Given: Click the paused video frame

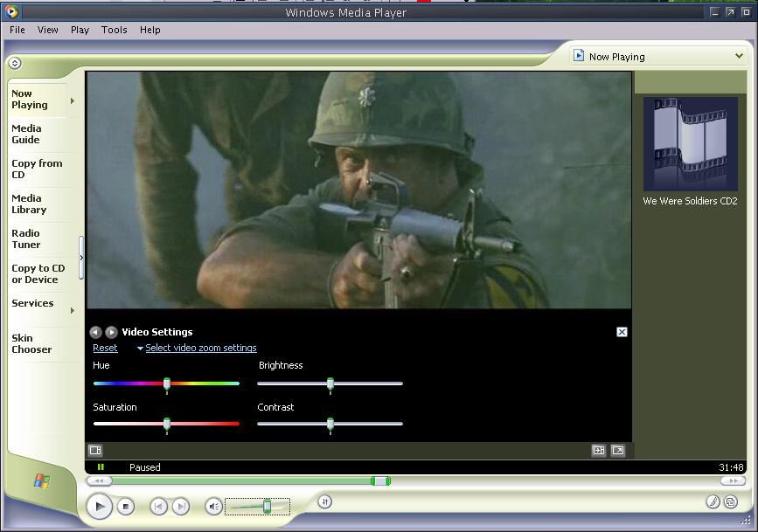Looking at the screenshot, I should coord(358,190).
